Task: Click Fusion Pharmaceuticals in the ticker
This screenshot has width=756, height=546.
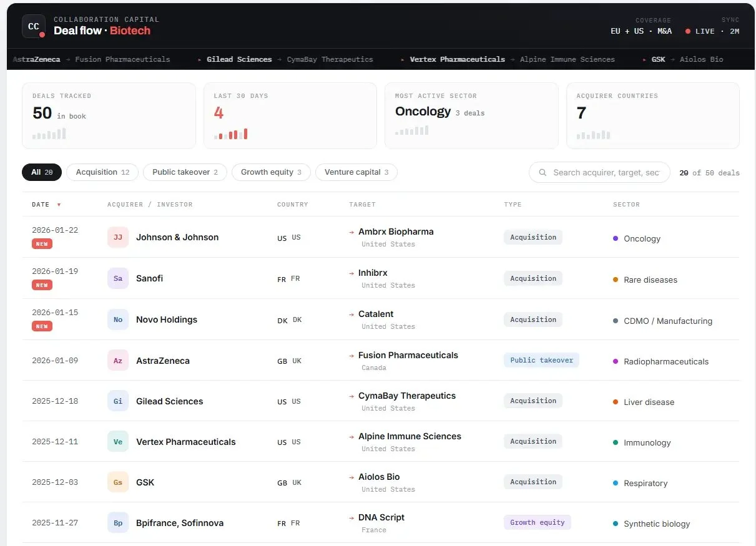Action: (x=122, y=59)
